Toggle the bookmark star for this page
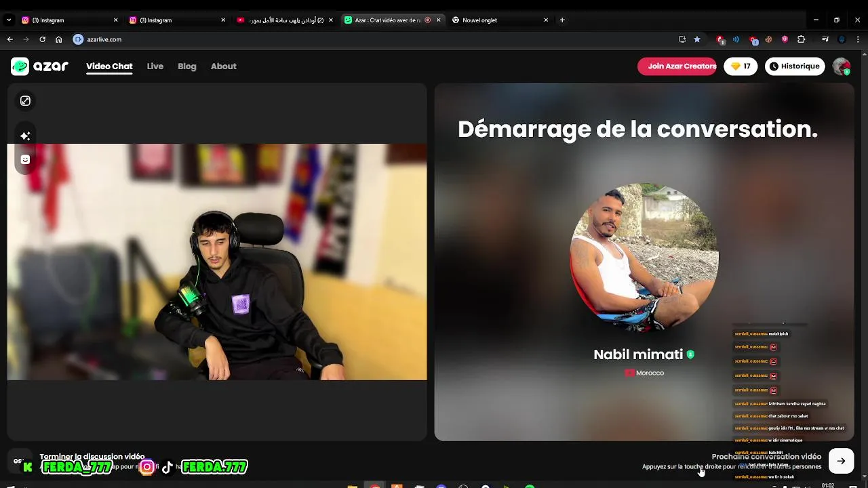This screenshot has width=868, height=488. [697, 39]
